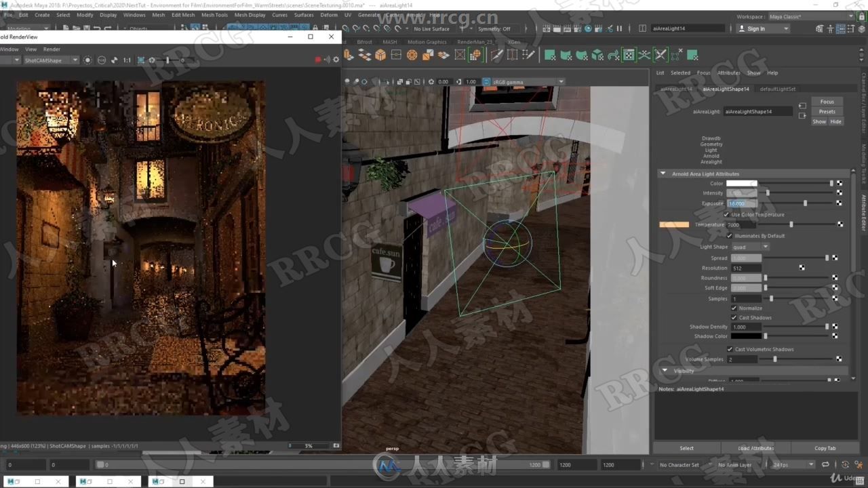868x488 pixels.
Task: Click the pause IPR icon in the status line
Action: 619,28
